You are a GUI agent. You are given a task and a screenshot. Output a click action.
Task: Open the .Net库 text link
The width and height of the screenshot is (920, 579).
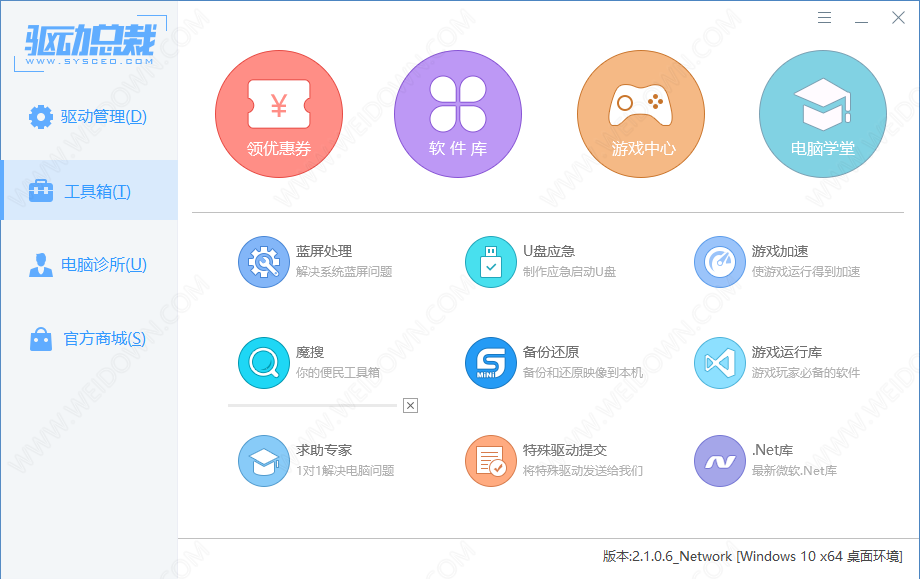pyautogui.click(x=772, y=450)
